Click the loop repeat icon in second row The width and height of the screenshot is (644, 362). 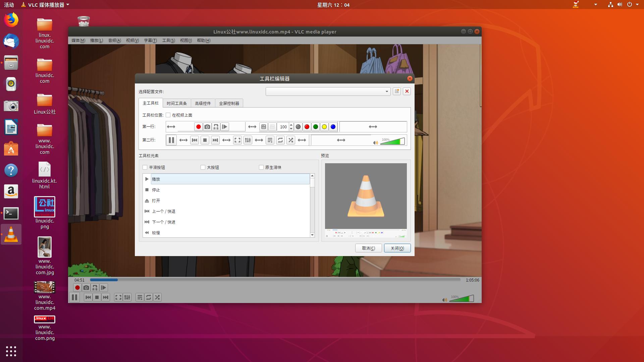click(x=280, y=140)
